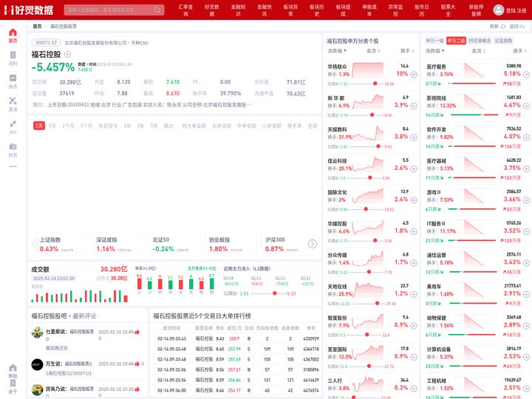The width and height of the screenshot is (532, 399).
Task: Click the 刷新 refresh icon at top right
Action: (x=503, y=26)
